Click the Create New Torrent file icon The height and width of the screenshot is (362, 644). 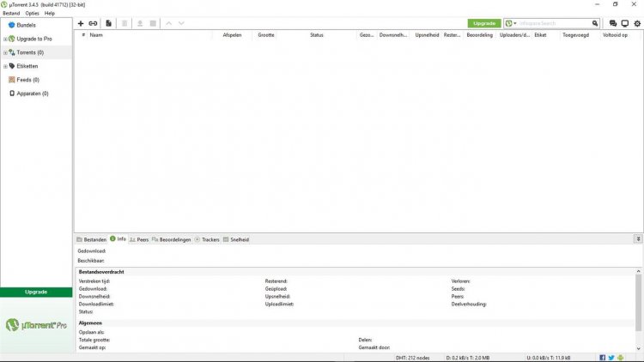pyautogui.click(x=108, y=23)
